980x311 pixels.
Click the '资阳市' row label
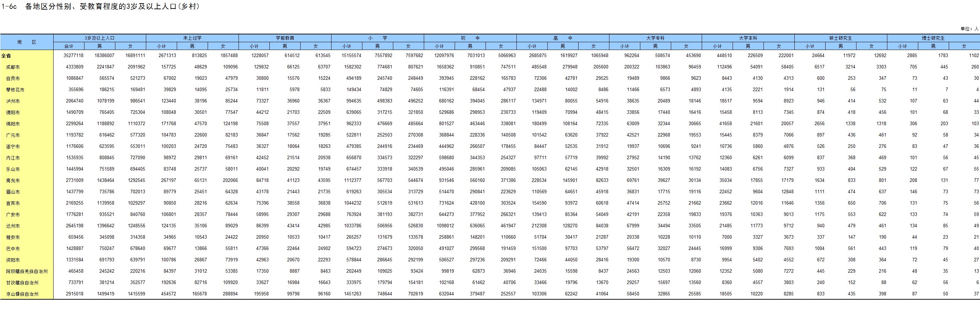tap(13, 260)
